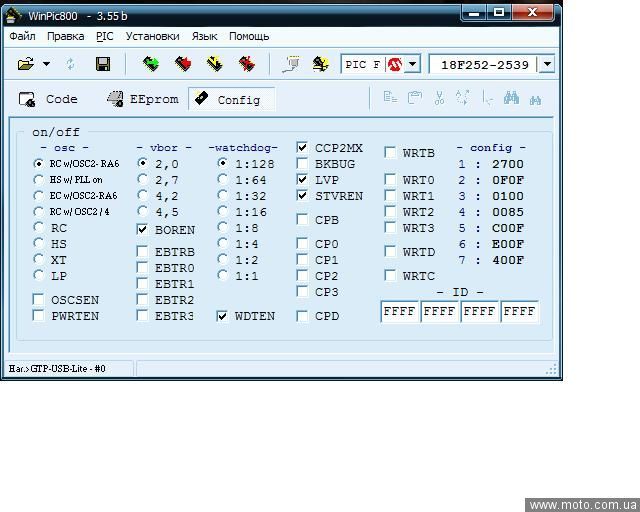Click the WinPic800 title bar app icon
Screen dimensions: 640x512
(x=14, y=16)
